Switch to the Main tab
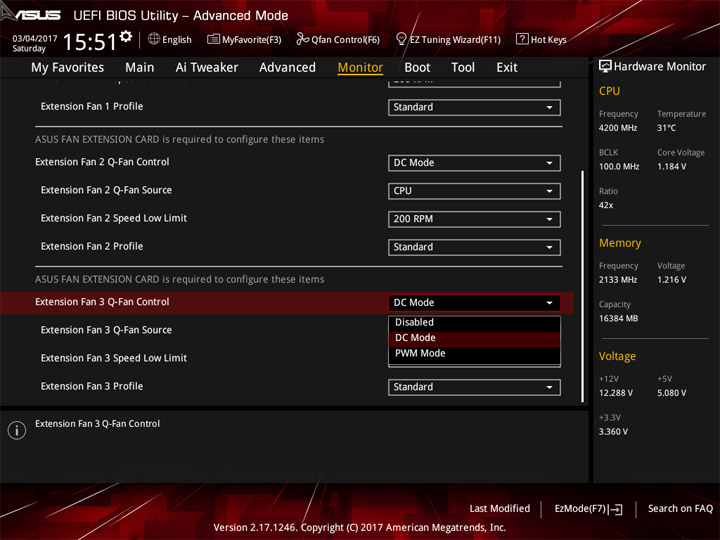This screenshot has width=720, height=540. pyautogui.click(x=140, y=68)
